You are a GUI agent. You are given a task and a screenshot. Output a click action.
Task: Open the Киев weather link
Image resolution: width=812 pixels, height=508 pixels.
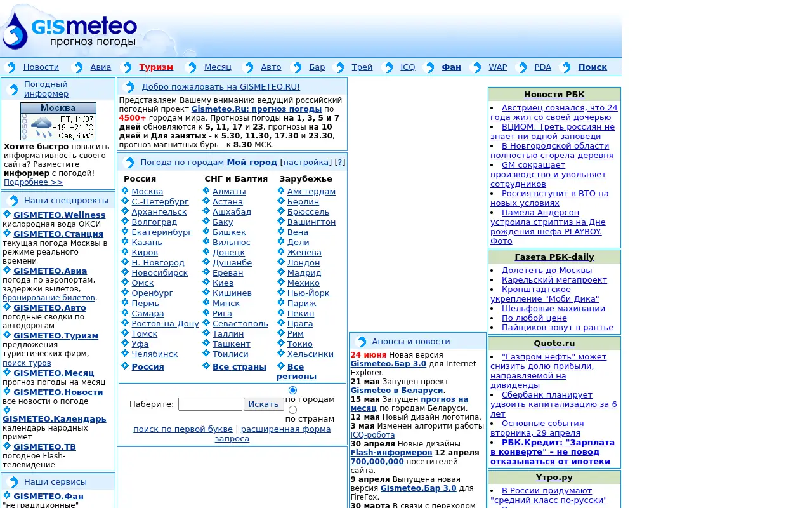point(223,283)
